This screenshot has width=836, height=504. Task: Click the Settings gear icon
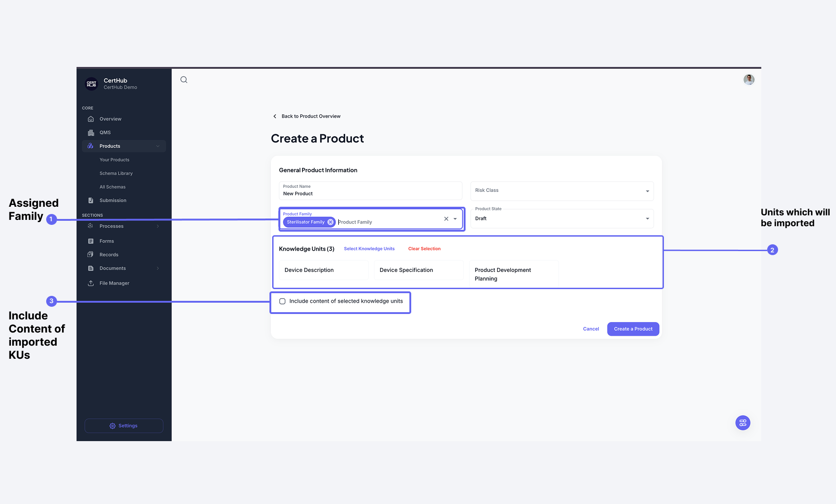pos(112,425)
